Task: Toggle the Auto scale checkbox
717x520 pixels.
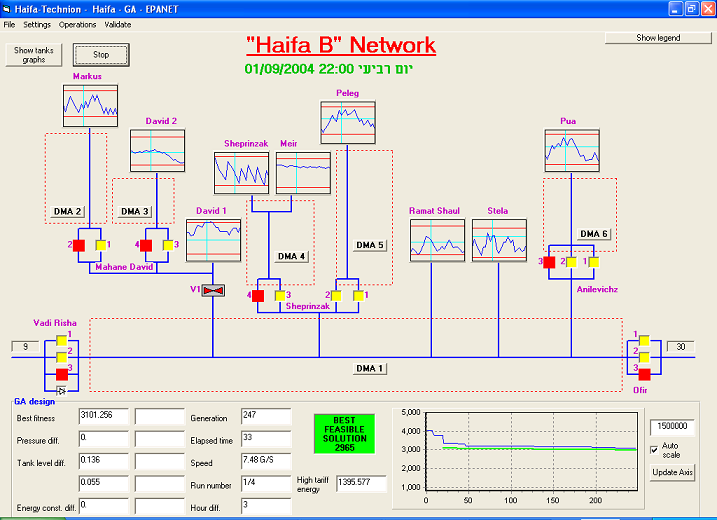Action: point(654,450)
